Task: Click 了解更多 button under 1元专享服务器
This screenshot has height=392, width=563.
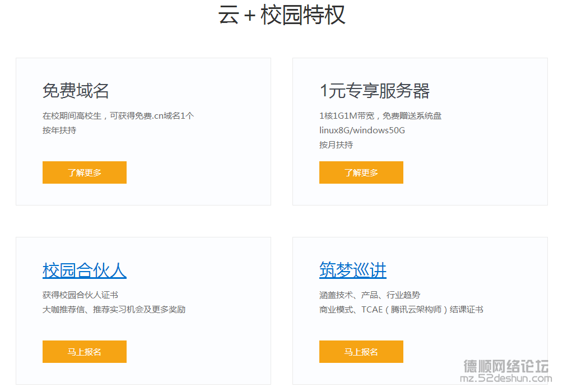Action: (x=361, y=172)
